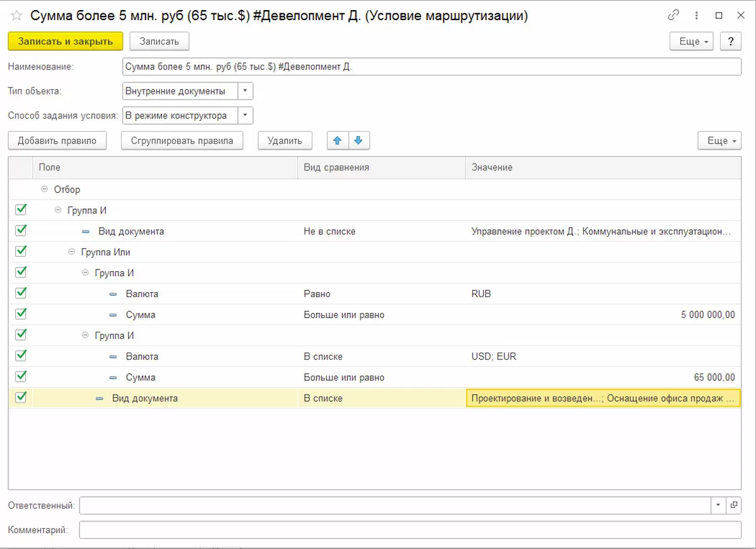Click the field icon next to RUB Валюта
756x549 pixels.
coord(113,294)
